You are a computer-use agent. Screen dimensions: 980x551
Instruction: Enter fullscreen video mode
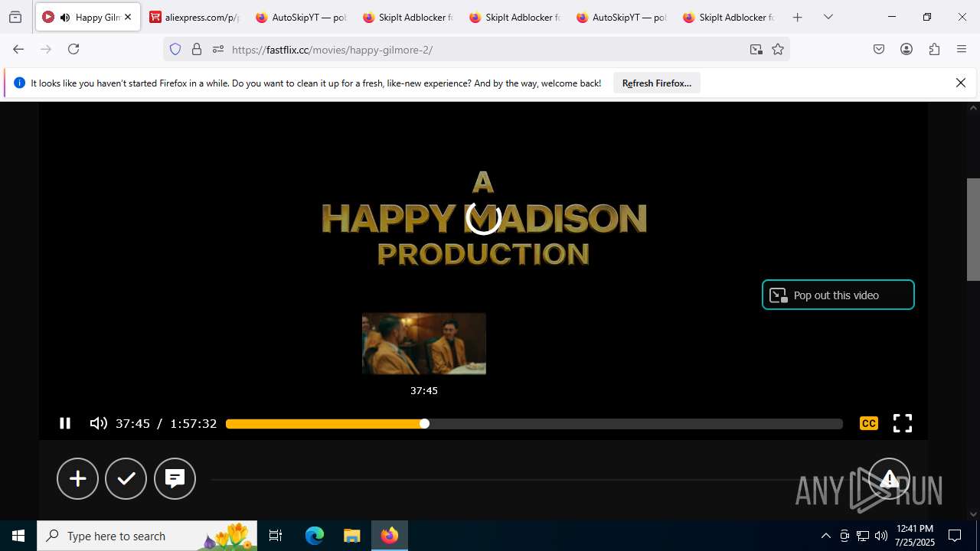[x=903, y=423]
